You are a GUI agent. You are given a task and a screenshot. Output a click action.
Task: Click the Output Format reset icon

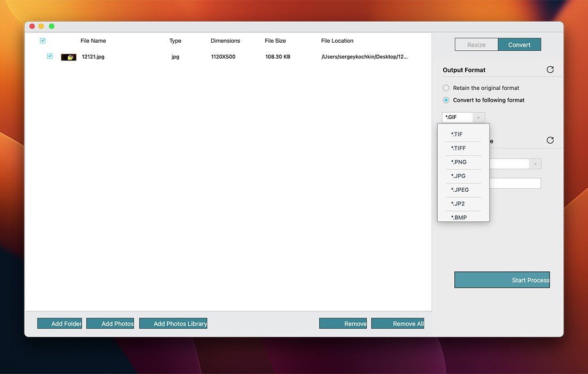click(550, 70)
